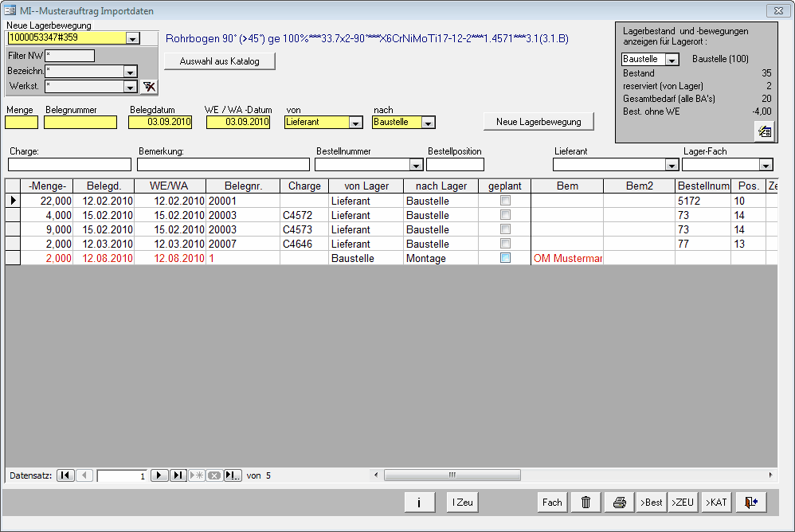Click the horizontal scrollbar thumb of the table

tap(452, 475)
